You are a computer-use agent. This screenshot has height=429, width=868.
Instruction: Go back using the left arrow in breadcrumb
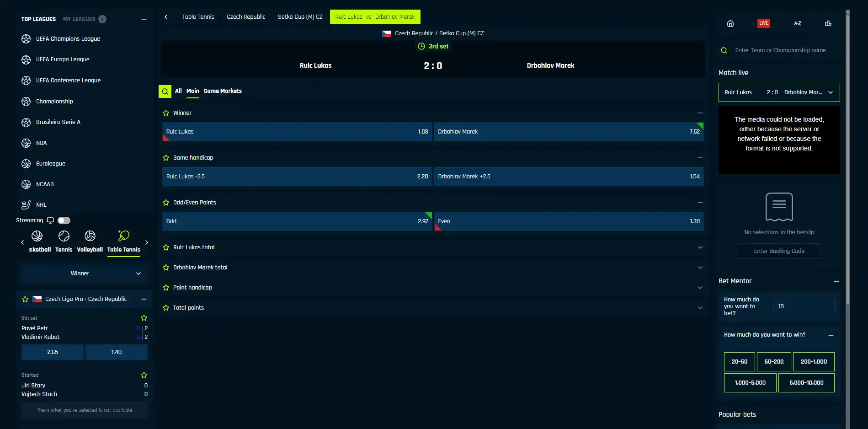click(166, 17)
